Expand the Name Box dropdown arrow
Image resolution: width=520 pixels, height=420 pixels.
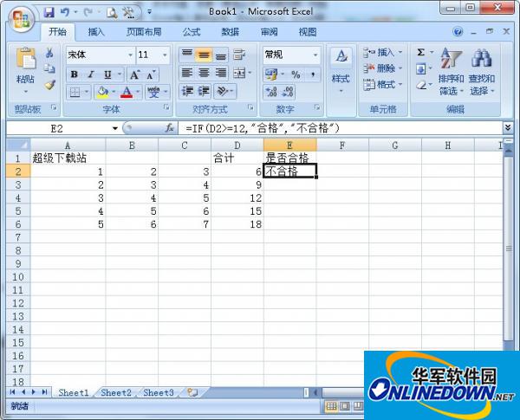coord(115,128)
